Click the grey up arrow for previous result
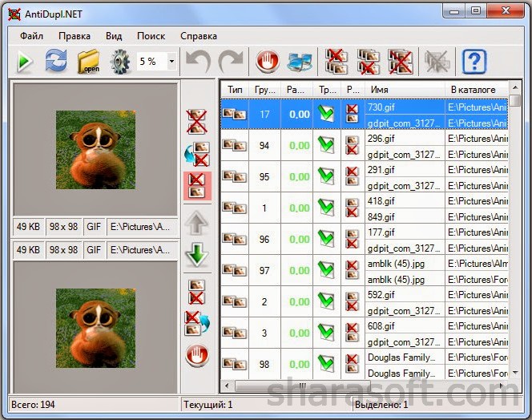 (x=196, y=222)
